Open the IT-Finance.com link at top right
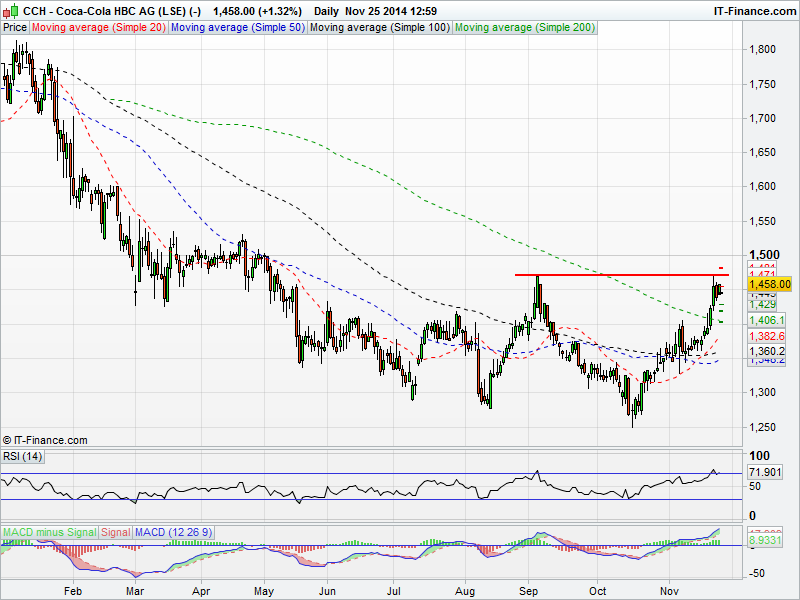Viewport: 800px width, 600px height. tap(754, 10)
